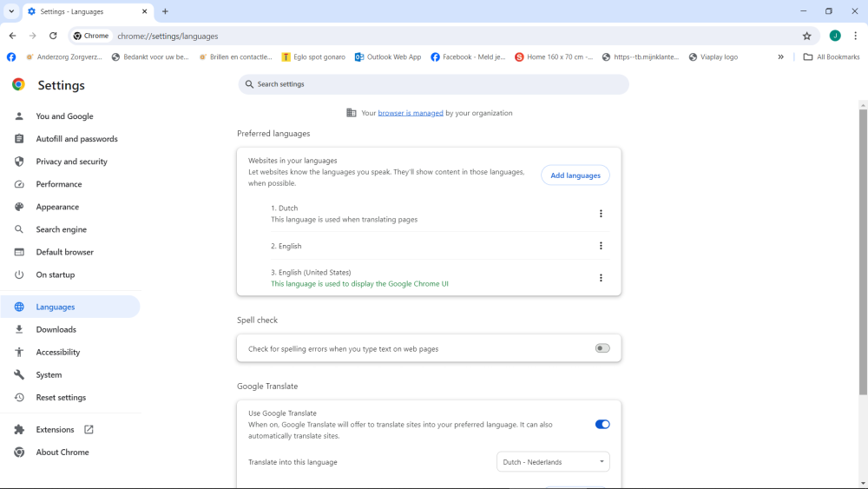Screen dimensions: 868x489
Task: Enable the spell check toggle
Action: coord(602,348)
